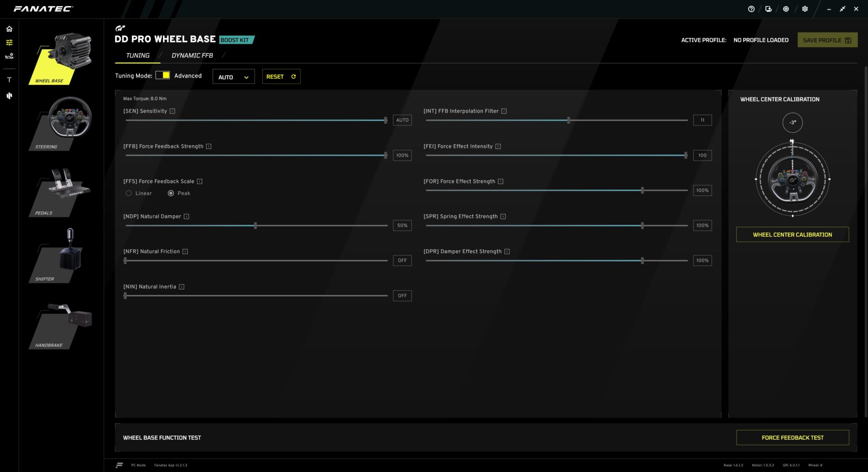Select the Pedals device thumbnail
The height and width of the screenshot is (472, 868).
point(61,192)
